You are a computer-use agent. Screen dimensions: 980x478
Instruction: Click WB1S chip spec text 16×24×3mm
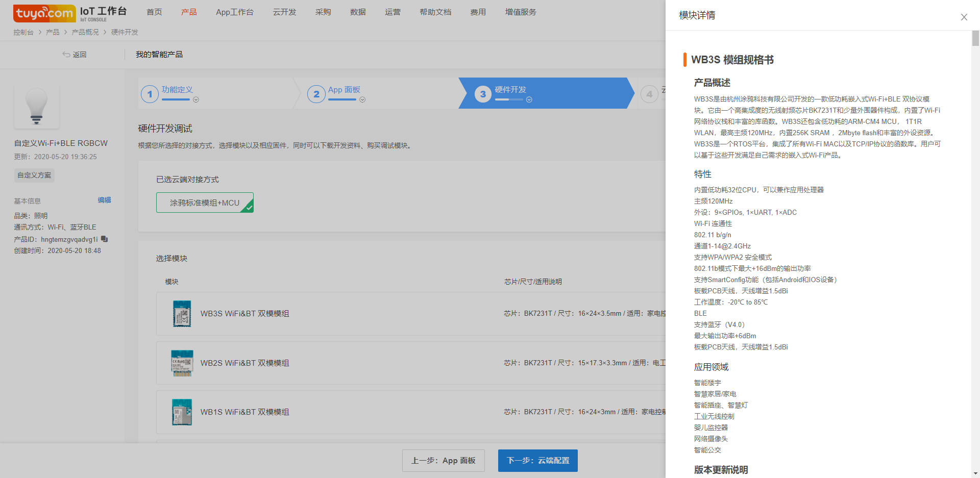click(x=584, y=412)
